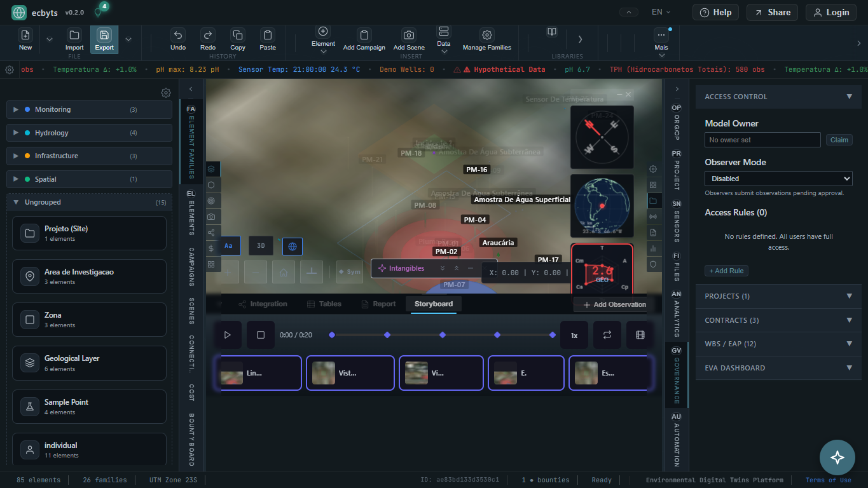Toggle the 1x playback speed button
The image size is (868, 488).
pos(574,335)
